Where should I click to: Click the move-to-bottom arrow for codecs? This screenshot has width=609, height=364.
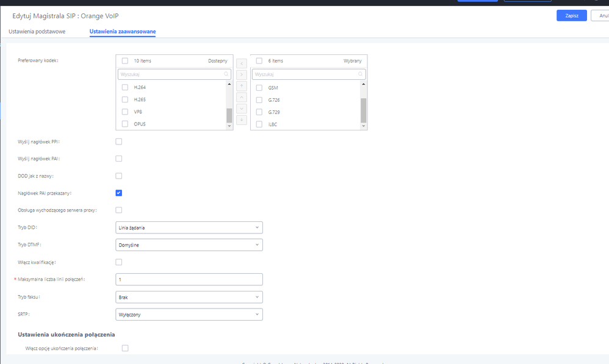click(242, 120)
